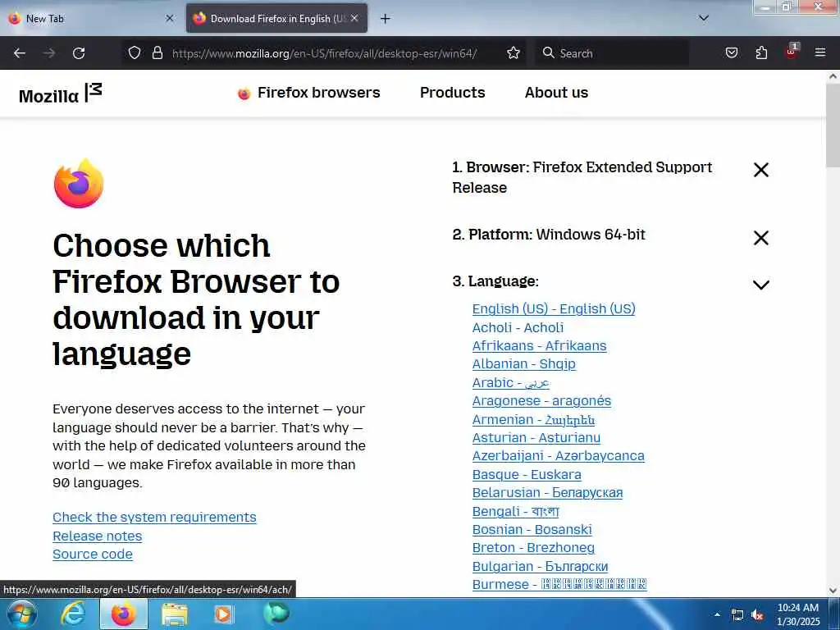This screenshot has height=630, width=840.
Task: Click the scrollbar up arrow
Action: (x=833, y=76)
